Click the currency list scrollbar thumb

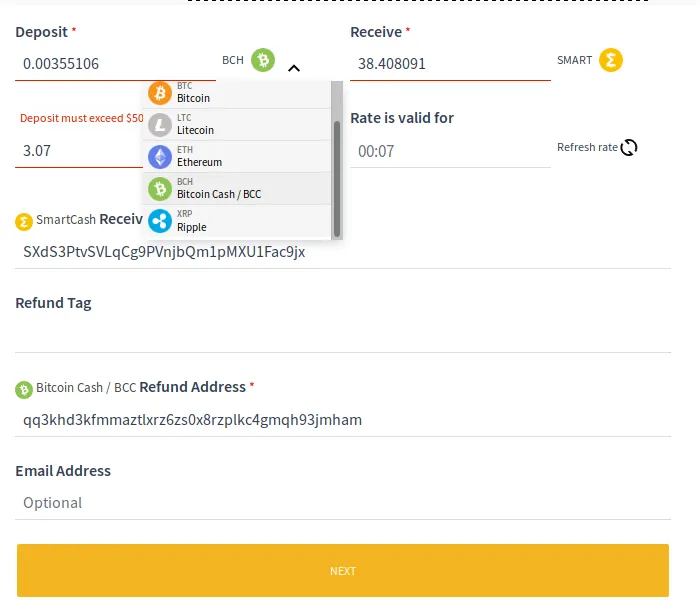[337, 179]
